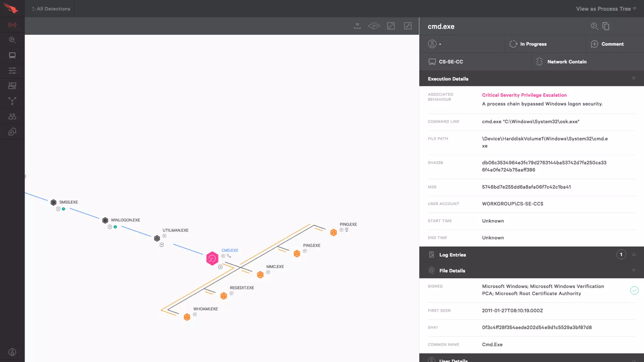The image size is (644, 362).
Task: Click Critical Severity Privilege Escalation link
Action: (524, 95)
